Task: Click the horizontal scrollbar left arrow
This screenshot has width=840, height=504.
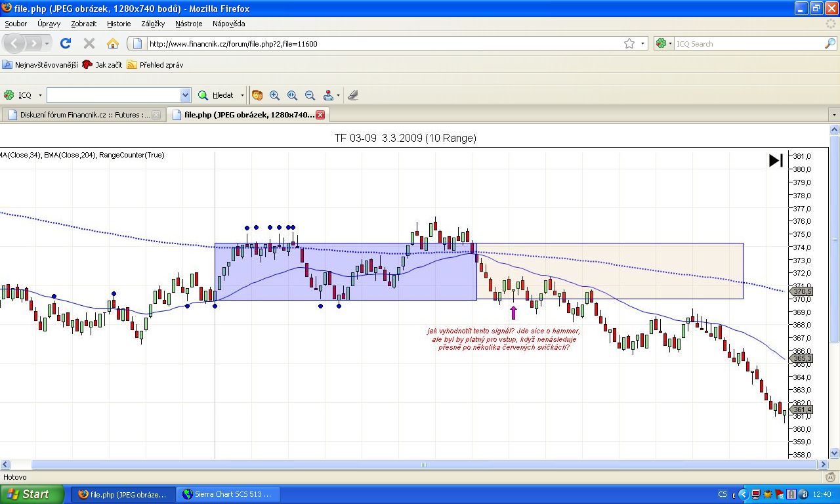Action: [5, 465]
